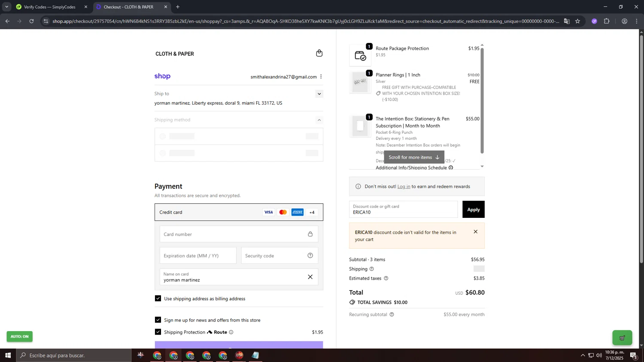Open volume control in system tray
The image size is (644, 362).
coord(599,355)
